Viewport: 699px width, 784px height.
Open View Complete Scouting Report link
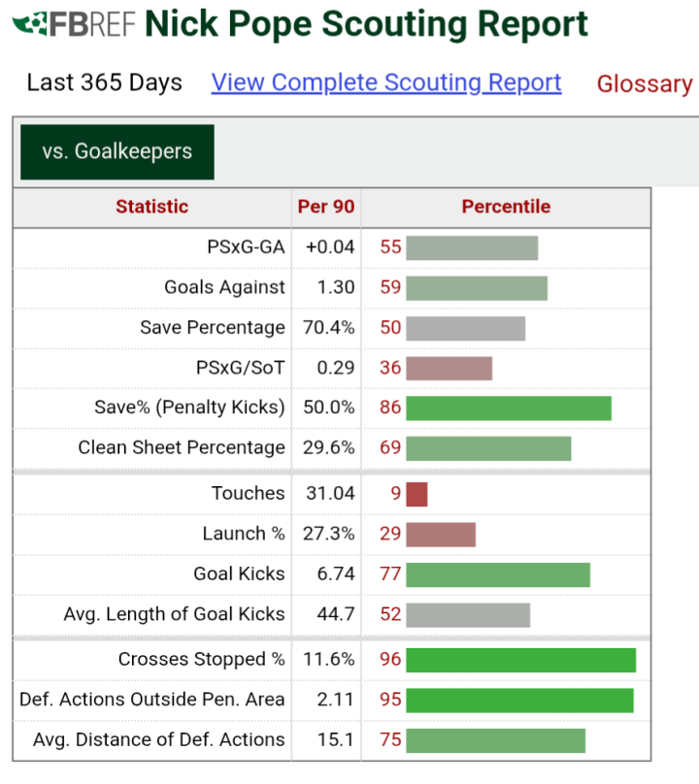[x=385, y=82]
